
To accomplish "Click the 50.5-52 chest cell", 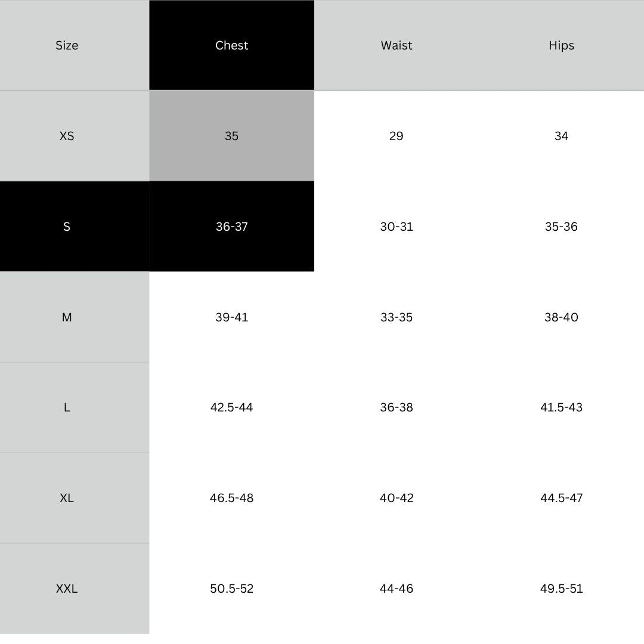I will (231, 589).
